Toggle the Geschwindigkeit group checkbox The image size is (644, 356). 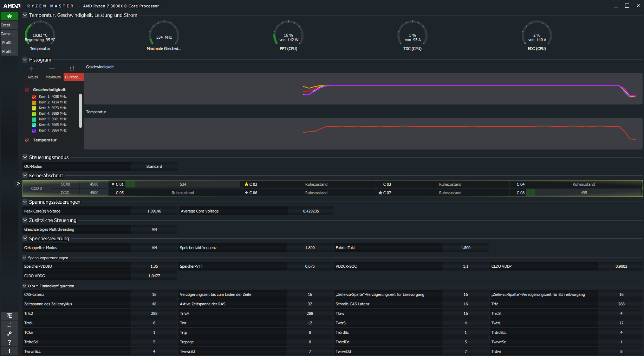point(27,90)
